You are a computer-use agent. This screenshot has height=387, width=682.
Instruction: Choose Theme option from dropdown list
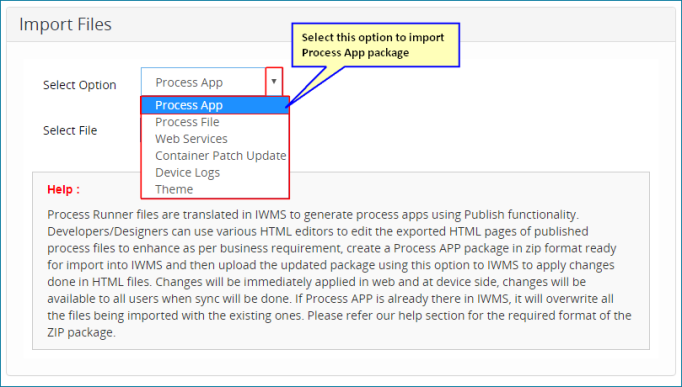click(x=215, y=189)
